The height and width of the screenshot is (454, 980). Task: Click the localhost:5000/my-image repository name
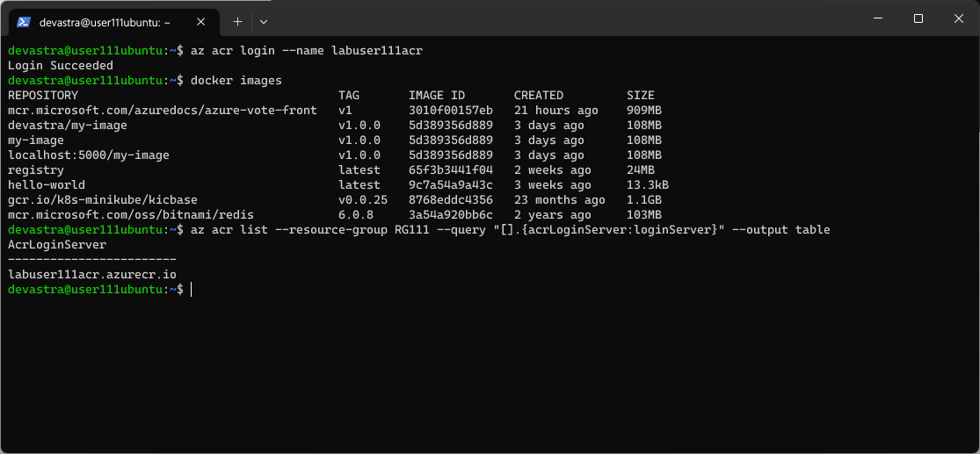89,155
